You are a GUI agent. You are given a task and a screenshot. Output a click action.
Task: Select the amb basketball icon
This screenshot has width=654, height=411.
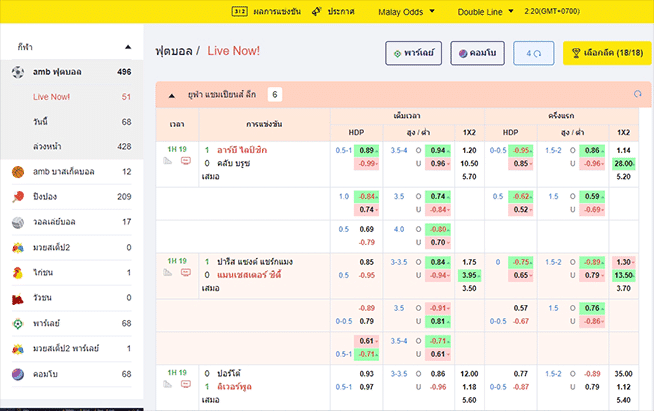click(x=18, y=171)
